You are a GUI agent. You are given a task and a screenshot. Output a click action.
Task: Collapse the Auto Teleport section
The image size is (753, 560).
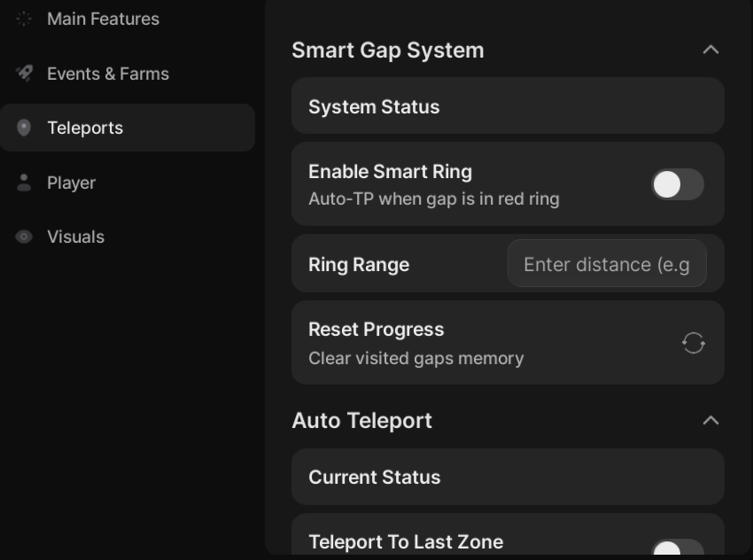tap(710, 420)
